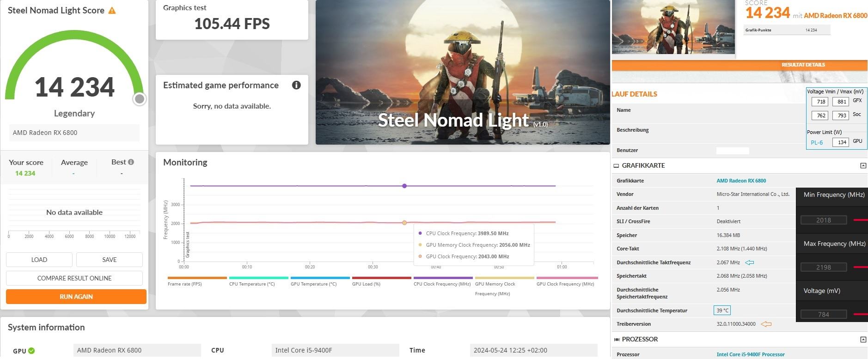Click the 105.44 FPS graphics test value
Screen dimensions: 868x359
point(232,24)
